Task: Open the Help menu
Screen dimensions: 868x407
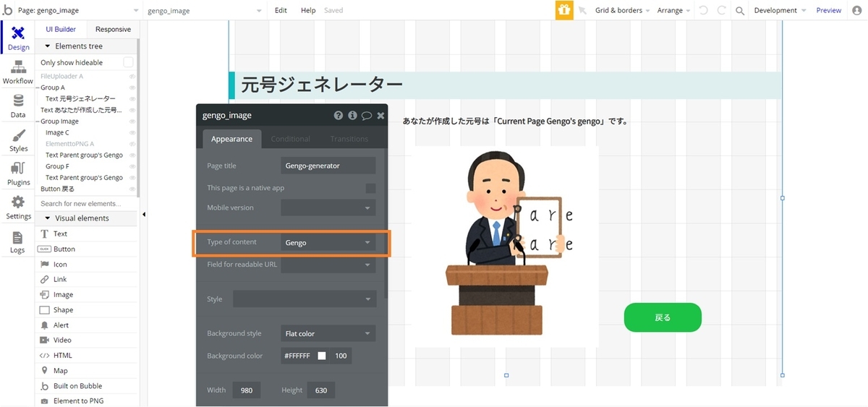Action: (308, 11)
